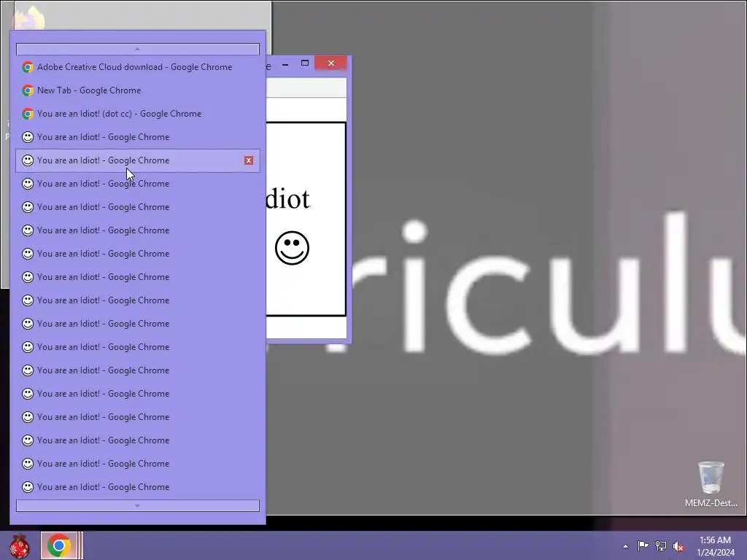Screen dimensions: 747x560
Task: Click the smiley icon on the highlighted list entry
Action: click(x=28, y=160)
